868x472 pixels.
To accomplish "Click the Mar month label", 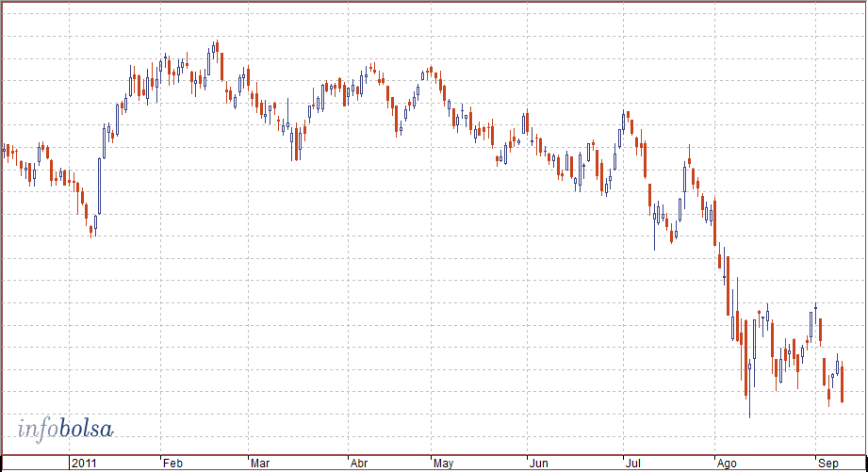I will [259, 464].
